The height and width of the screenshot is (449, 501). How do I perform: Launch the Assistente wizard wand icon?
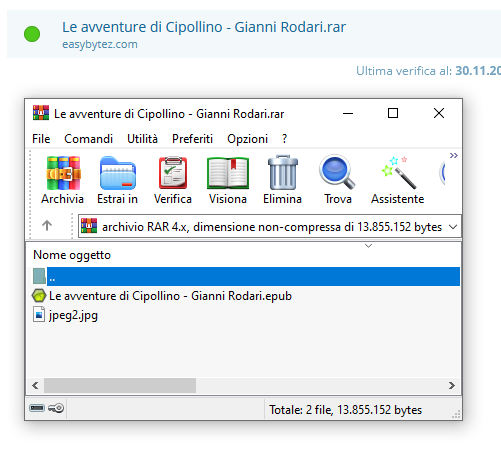click(399, 172)
